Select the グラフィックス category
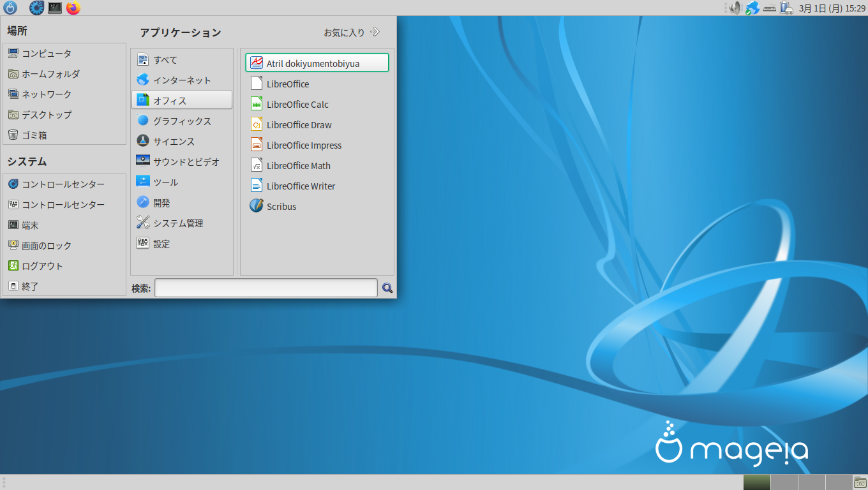 pyautogui.click(x=182, y=121)
